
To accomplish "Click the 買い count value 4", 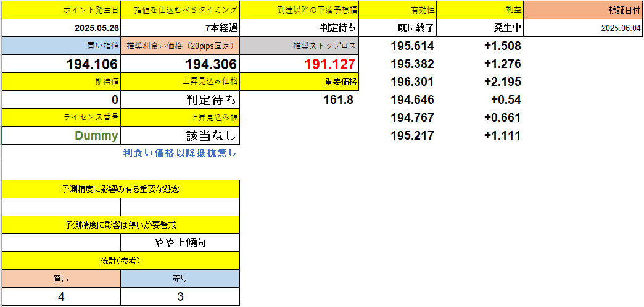I will 61,296.
